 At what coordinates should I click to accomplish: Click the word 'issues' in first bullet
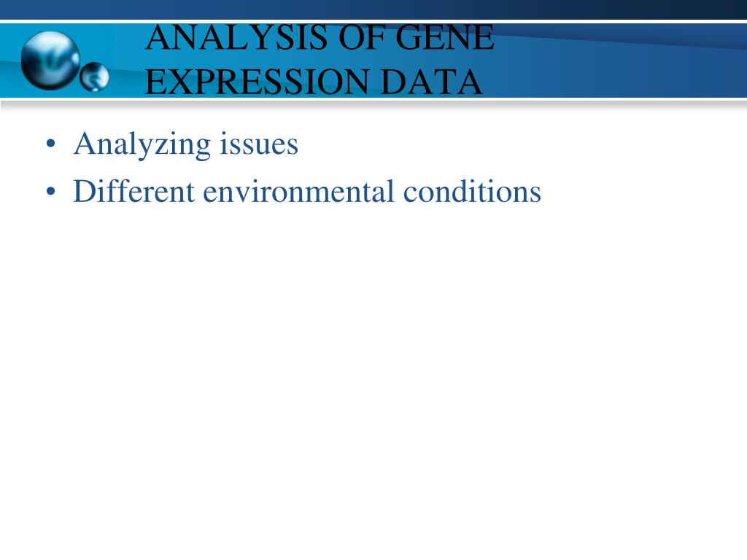(x=259, y=144)
